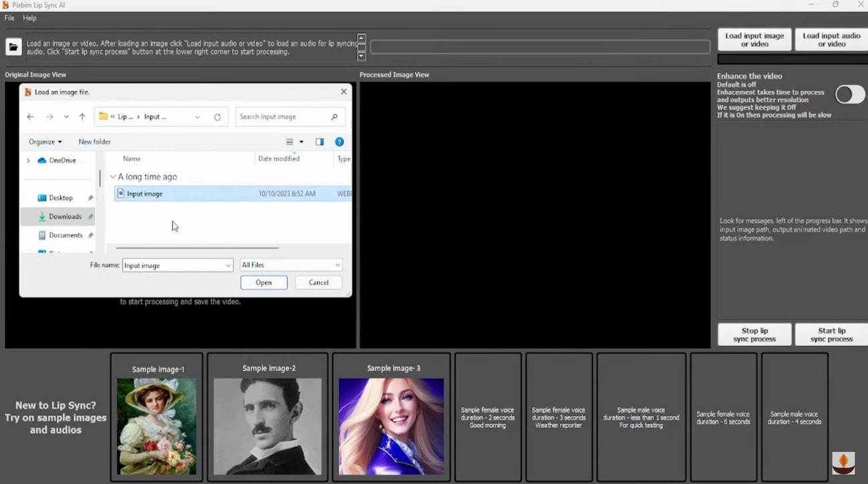Click the message scroll up arrow
Screen dimensions: 868x484
pyautogui.click(x=361, y=38)
